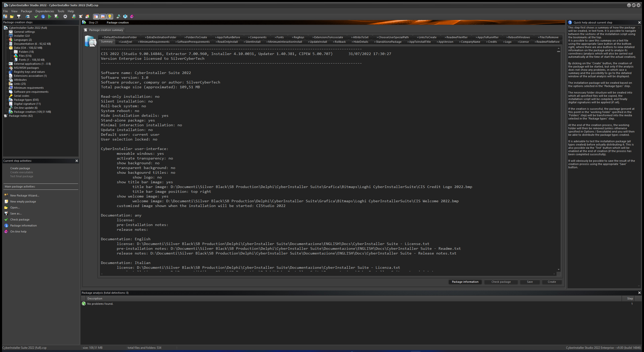The image size is (644, 352).
Task: Select the Package creation summary tab
Action: pos(104,30)
